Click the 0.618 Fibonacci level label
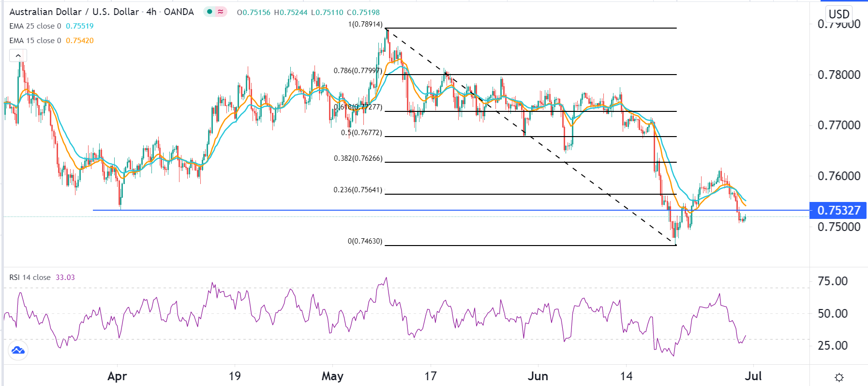The image size is (868, 386). pos(358,107)
